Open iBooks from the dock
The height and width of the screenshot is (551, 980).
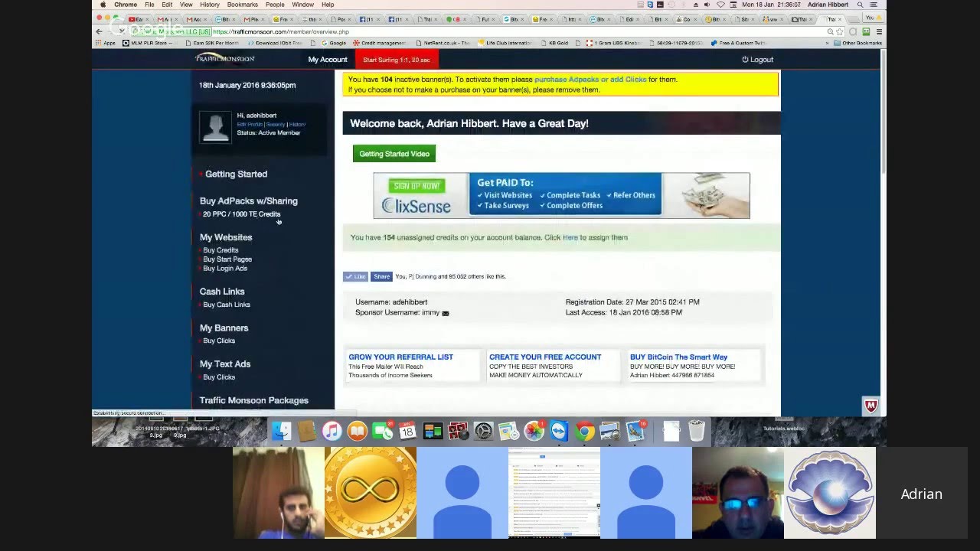pos(357,432)
